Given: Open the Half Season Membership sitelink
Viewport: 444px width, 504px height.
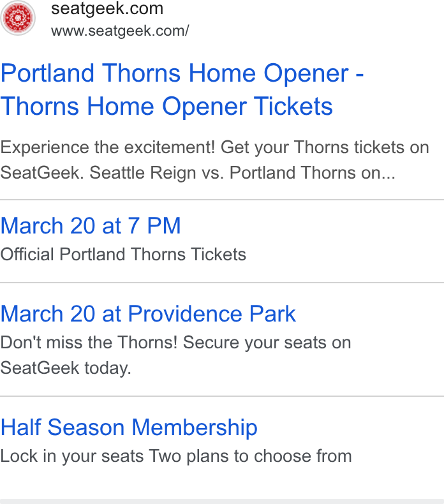Looking at the screenshot, I should [x=129, y=427].
